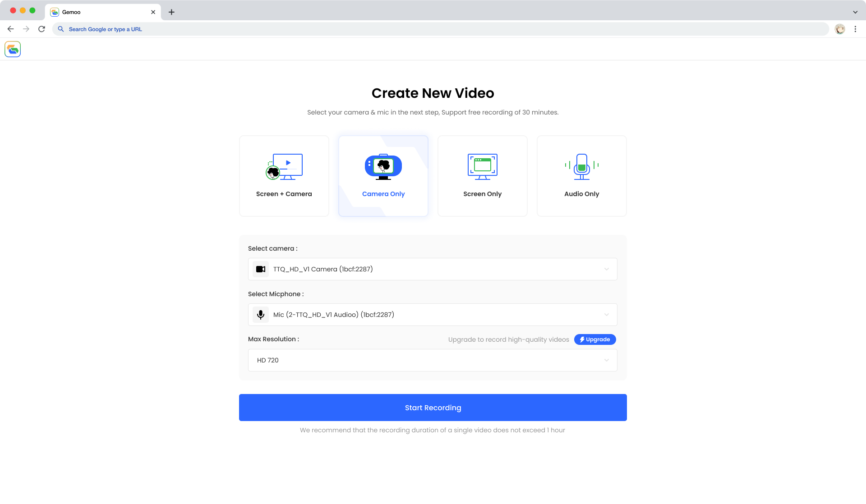
Task: Click the Screen Only monitor icon
Action: pyautogui.click(x=482, y=166)
